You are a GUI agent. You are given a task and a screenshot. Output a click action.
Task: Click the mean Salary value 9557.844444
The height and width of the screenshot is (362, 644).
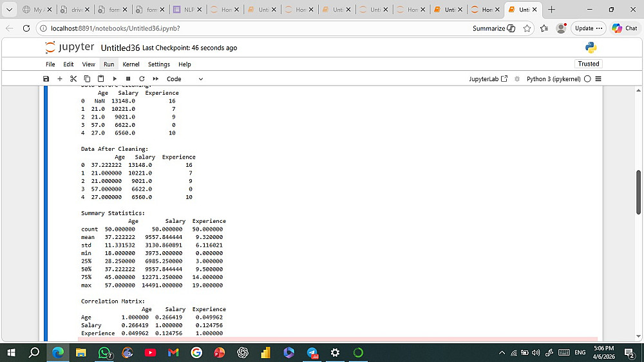coord(164,237)
